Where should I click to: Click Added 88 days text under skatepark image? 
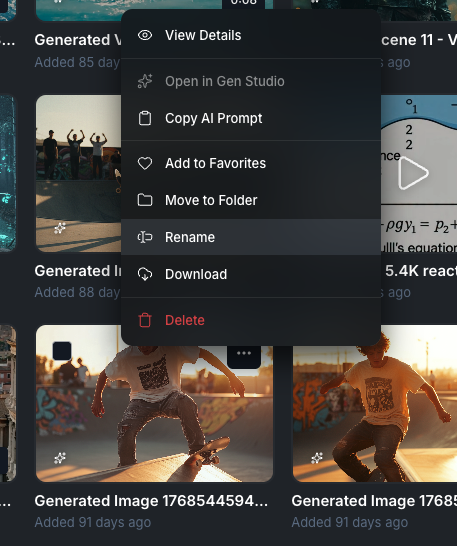point(77,292)
